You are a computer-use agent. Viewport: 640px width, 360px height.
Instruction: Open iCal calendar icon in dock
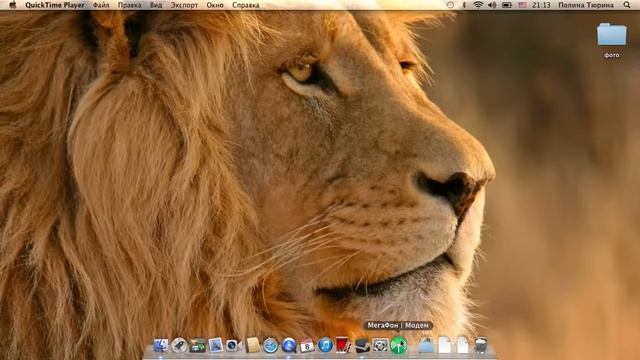307,345
